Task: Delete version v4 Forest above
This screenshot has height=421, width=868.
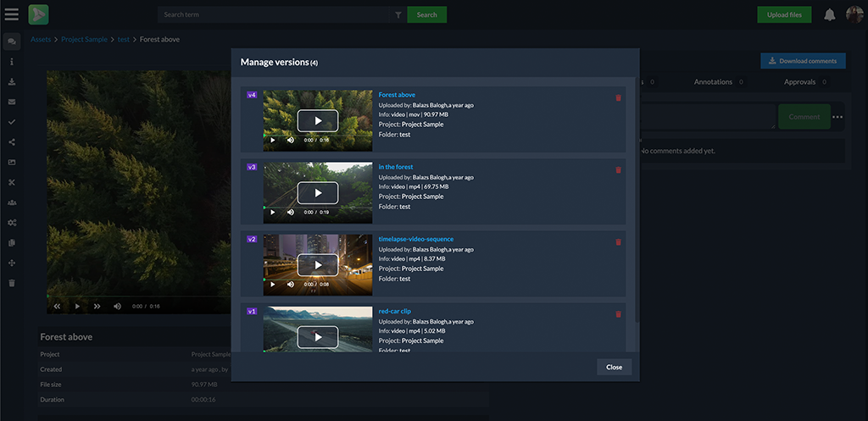Action: coord(618,98)
